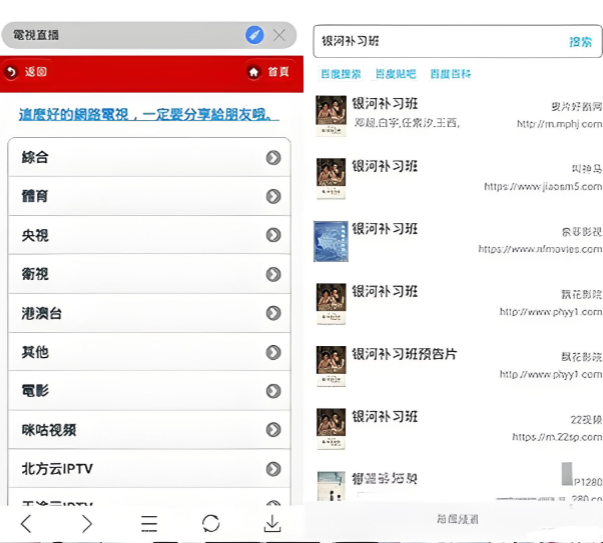Open the https://m.22sp.com source link

[x=557, y=437]
